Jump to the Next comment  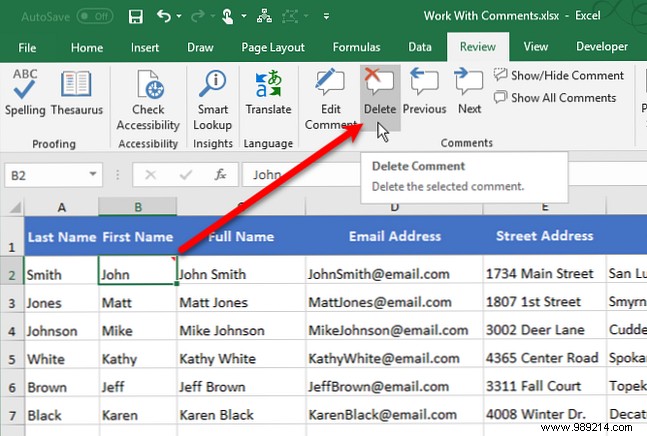pos(469,92)
